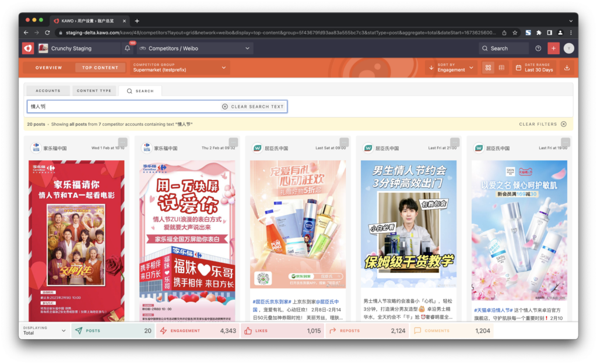Open options on the Thu 2 Feb post
Image resolution: width=597 pixels, height=364 pixels.
pos(233,142)
